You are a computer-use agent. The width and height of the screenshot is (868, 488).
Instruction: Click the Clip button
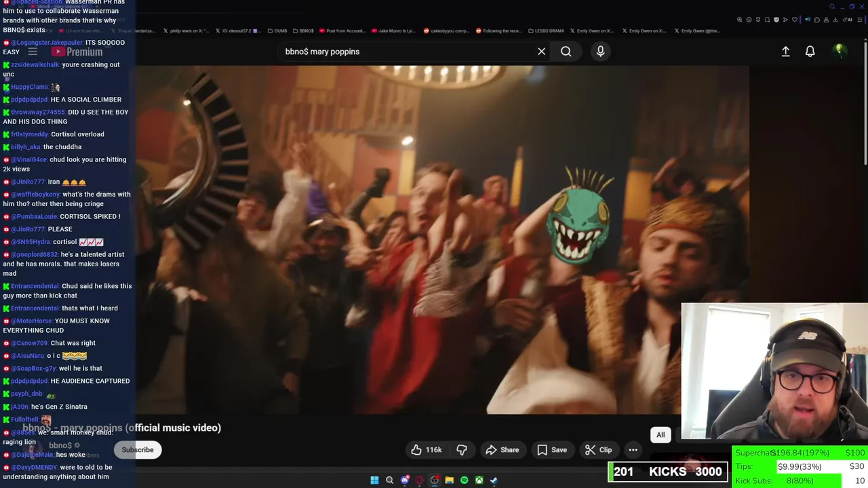599,449
